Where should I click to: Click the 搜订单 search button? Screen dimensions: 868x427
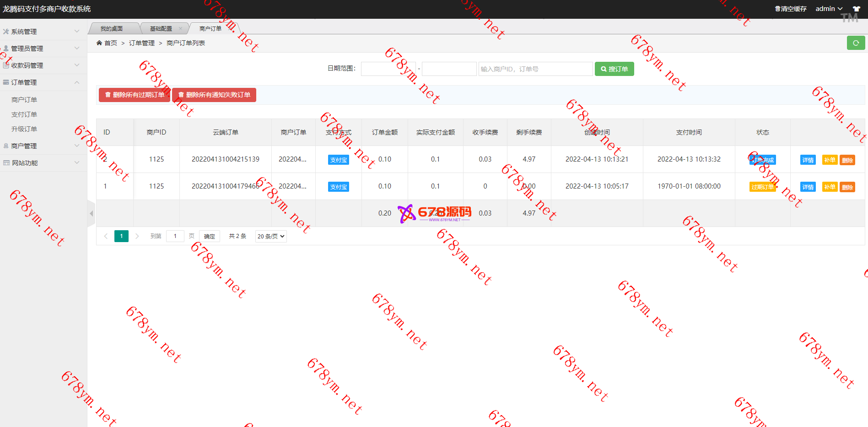(x=614, y=69)
